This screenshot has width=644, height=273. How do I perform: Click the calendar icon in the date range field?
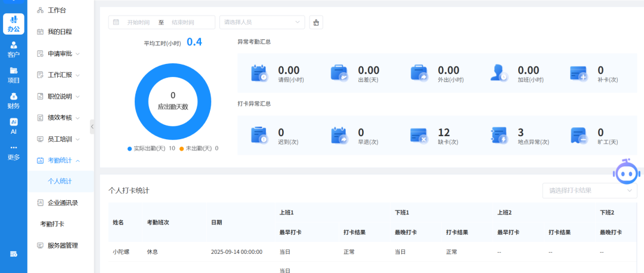[116, 22]
